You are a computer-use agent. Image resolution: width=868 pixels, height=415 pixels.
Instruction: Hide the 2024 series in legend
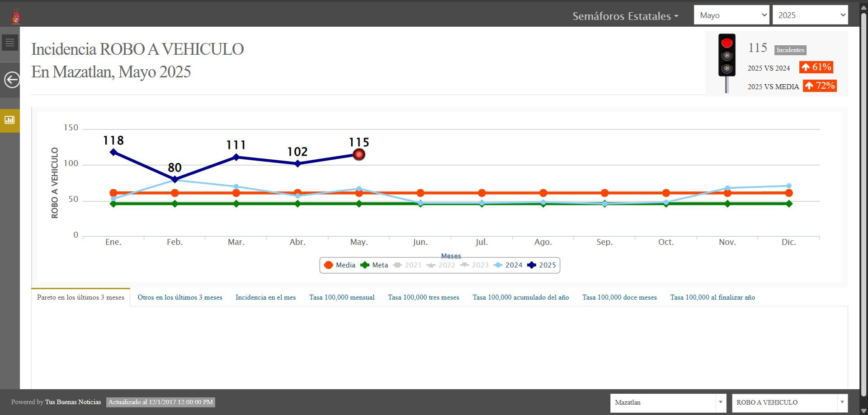[508, 265]
